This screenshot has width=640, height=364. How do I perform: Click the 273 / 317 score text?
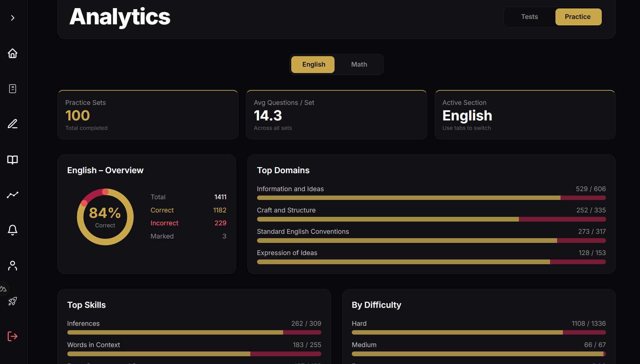point(592,231)
